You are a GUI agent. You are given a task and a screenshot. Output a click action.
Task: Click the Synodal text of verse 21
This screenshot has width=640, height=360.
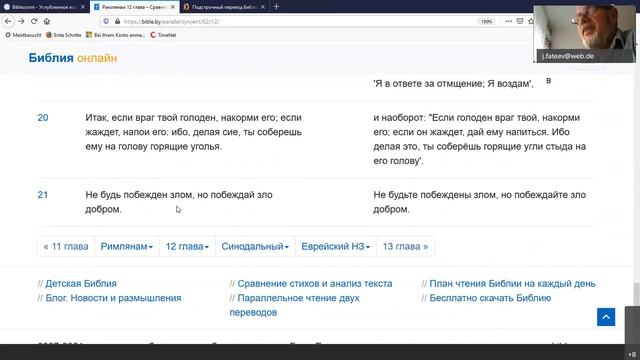click(179, 202)
